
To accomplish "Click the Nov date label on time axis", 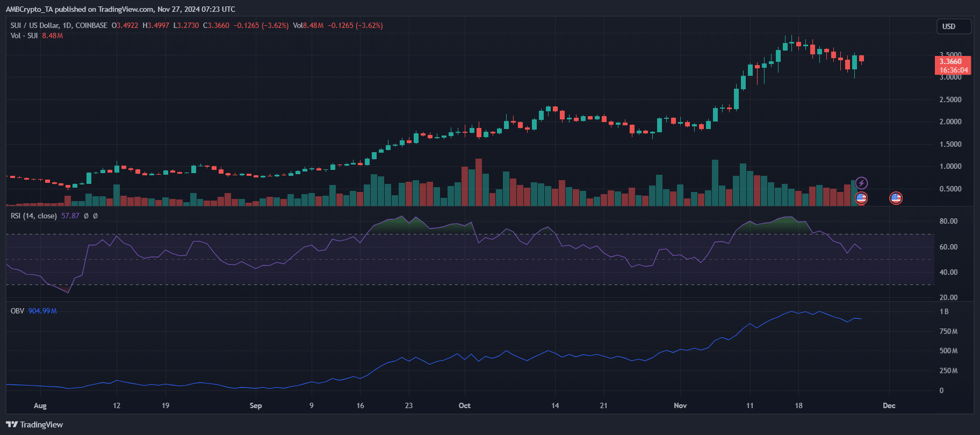I will tap(680, 405).
